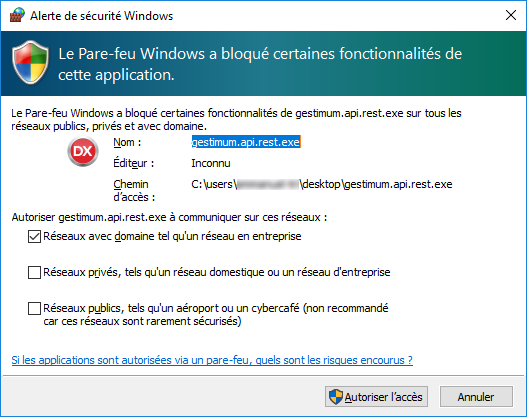
Task: Enable Réseaux publics checkbox
Action: pos(34,308)
